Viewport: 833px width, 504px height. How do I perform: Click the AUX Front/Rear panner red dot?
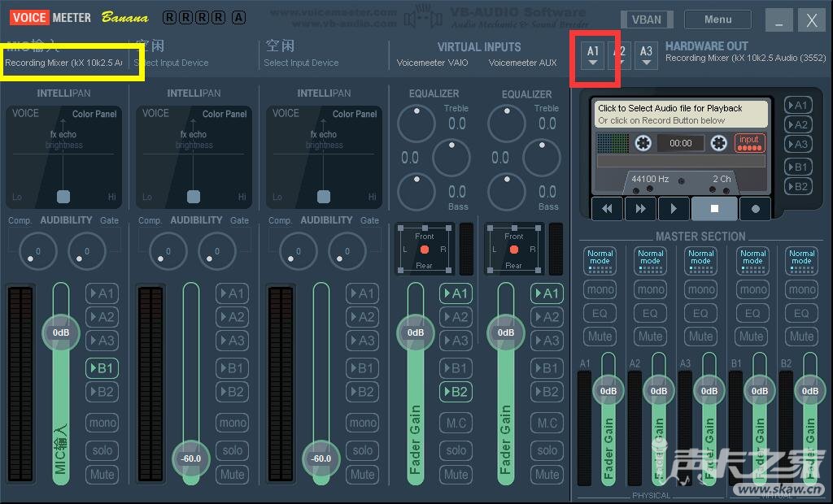pyautogui.click(x=514, y=250)
